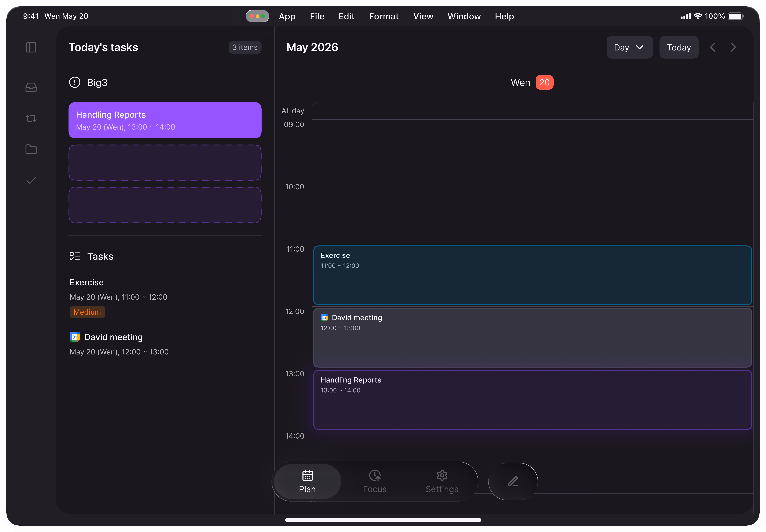The width and height of the screenshot is (766, 532).
Task: Click the pencil compose button
Action: [x=513, y=481]
